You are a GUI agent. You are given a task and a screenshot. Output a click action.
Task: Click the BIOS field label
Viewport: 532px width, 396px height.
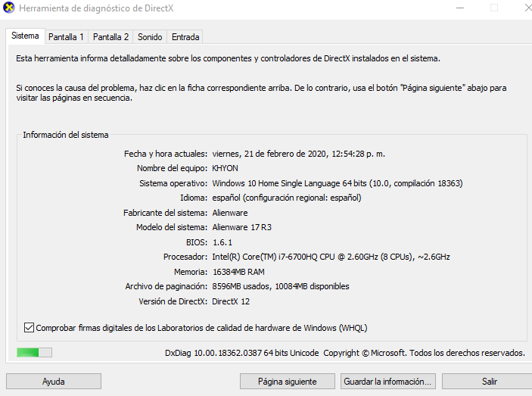[x=197, y=242]
